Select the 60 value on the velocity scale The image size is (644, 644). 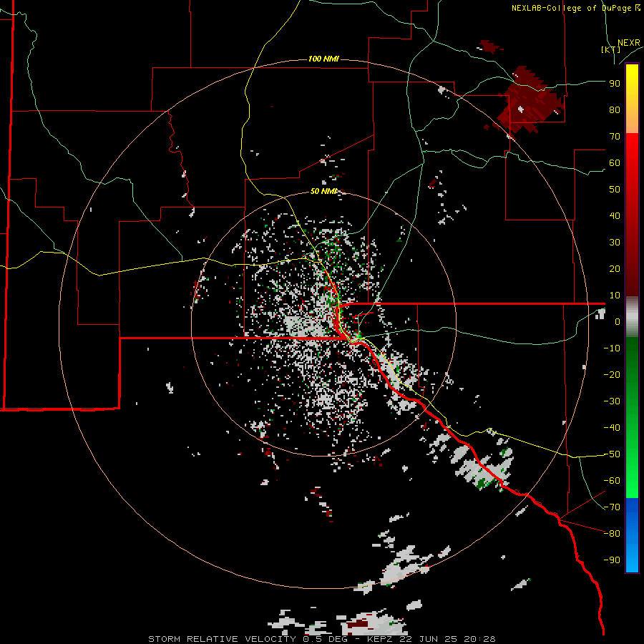(x=615, y=162)
